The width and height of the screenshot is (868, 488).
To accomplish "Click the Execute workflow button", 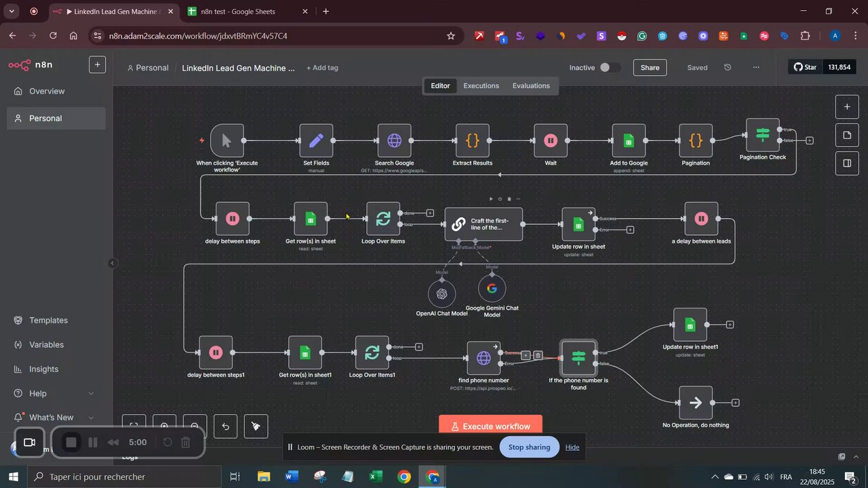I will (x=491, y=426).
